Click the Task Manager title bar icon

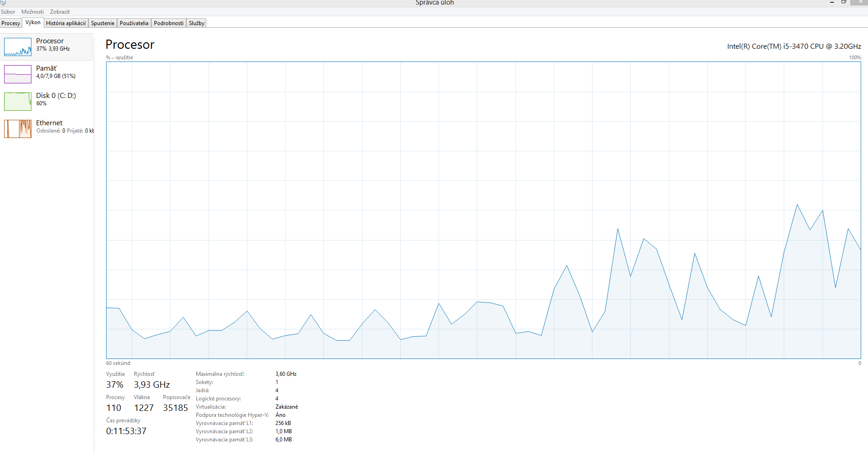[x=3, y=2]
